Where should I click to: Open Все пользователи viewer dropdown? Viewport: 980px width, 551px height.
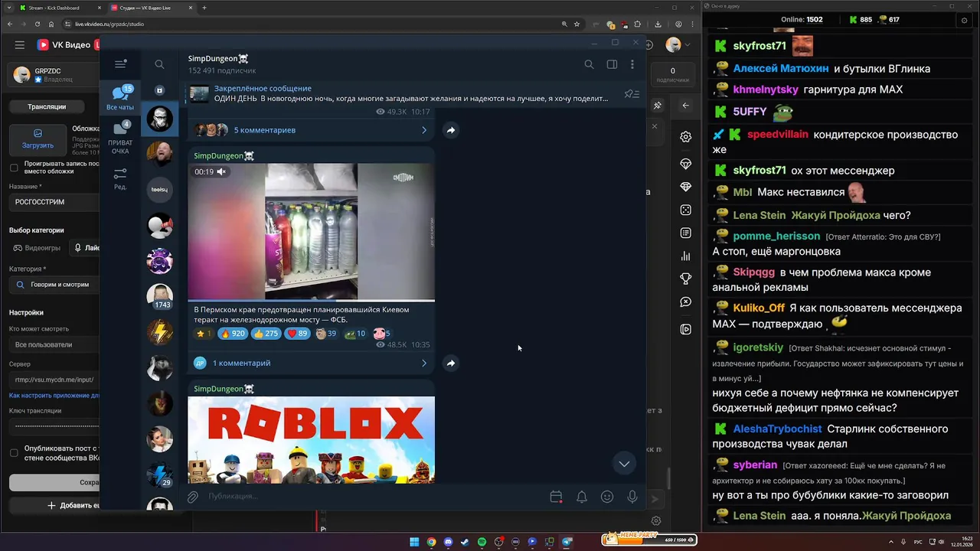[54, 344]
